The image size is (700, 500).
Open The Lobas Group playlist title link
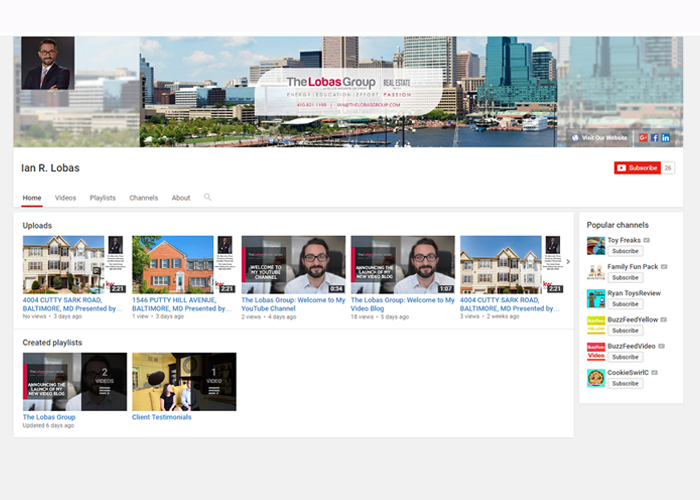49,417
